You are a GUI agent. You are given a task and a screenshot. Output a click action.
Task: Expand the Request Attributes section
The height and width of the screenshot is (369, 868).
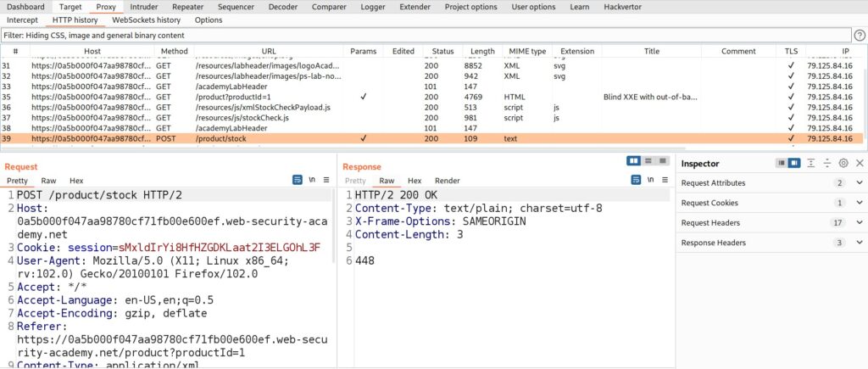pyautogui.click(x=860, y=183)
